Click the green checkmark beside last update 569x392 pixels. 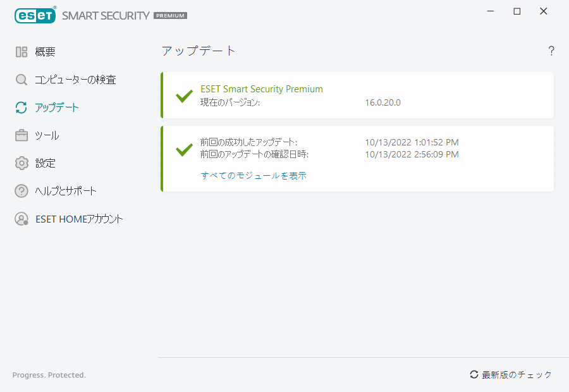pos(184,149)
